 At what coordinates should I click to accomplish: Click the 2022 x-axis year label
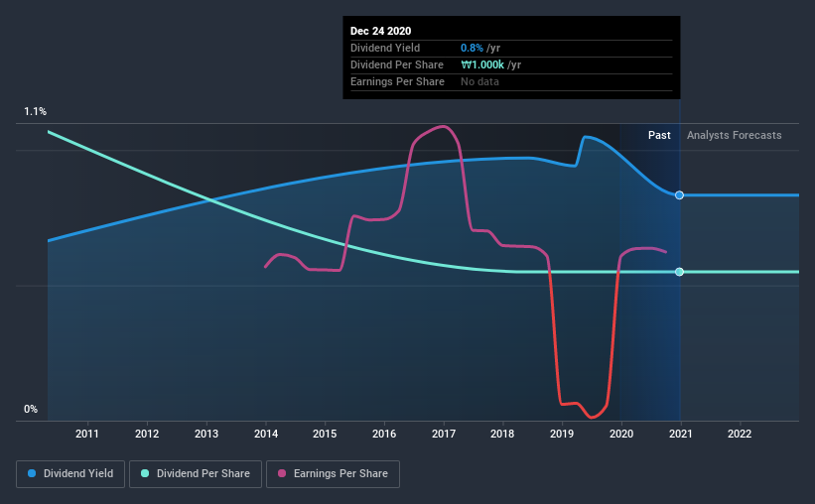(x=740, y=434)
